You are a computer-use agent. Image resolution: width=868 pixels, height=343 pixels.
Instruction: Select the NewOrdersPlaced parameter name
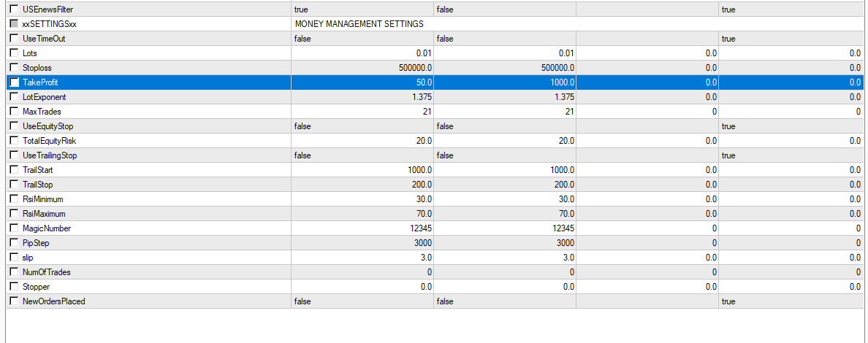[x=54, y=301]
